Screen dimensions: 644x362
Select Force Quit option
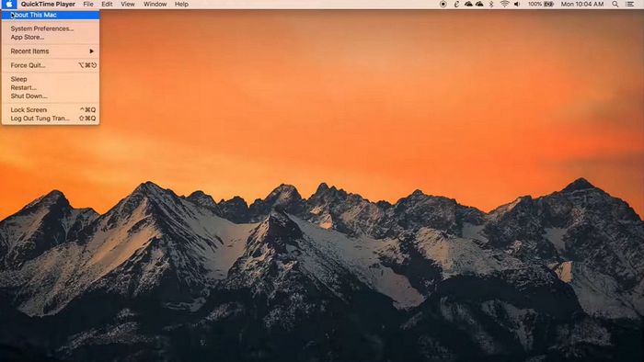click(50, 65)
